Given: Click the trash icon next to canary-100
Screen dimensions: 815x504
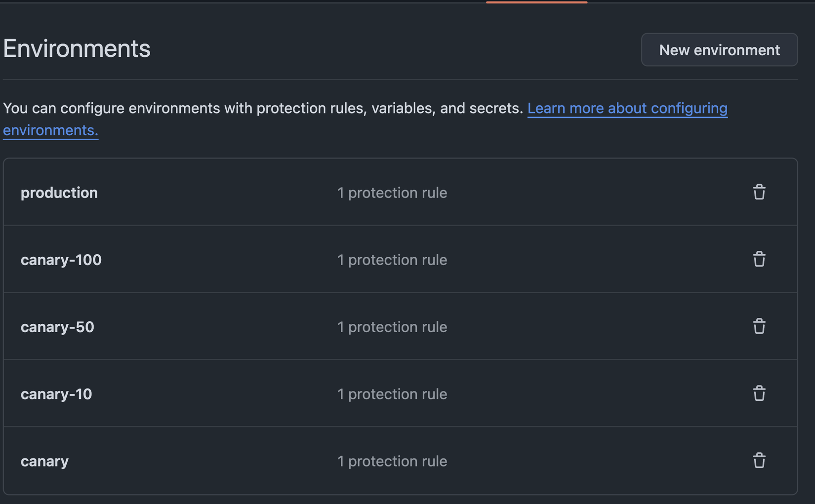Looking at the screenshot, I should tap(759, 259).
